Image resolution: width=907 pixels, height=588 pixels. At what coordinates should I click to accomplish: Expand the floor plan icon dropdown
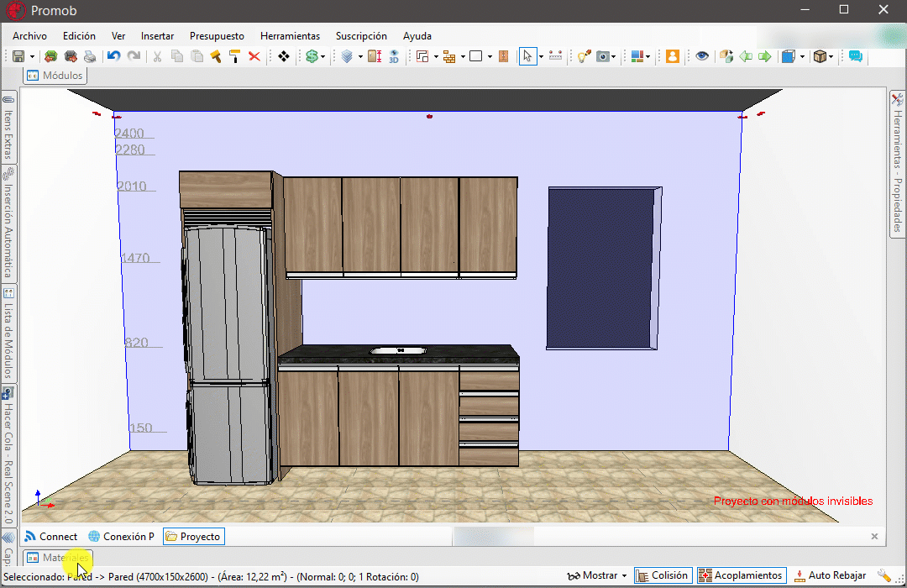pos(436,57)
